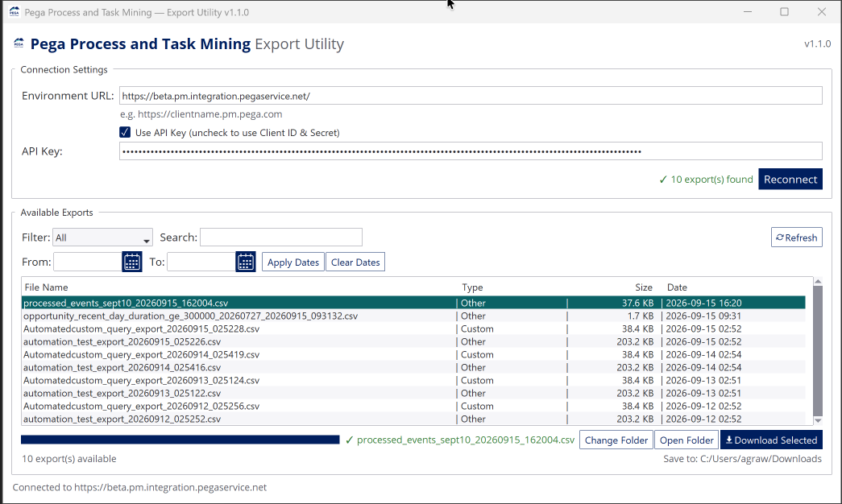Select processed_events_sept10_20260915_162004.csv row in the list

(413, 303)
